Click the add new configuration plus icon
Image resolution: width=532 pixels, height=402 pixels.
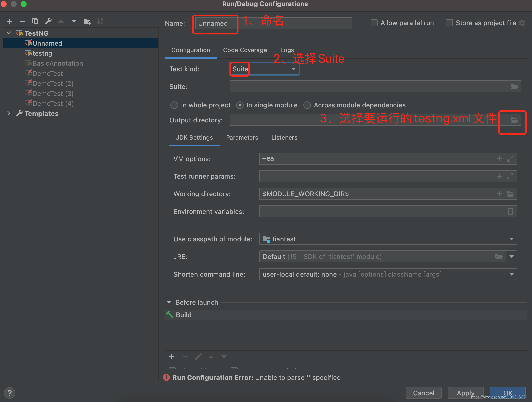(9, 21)
